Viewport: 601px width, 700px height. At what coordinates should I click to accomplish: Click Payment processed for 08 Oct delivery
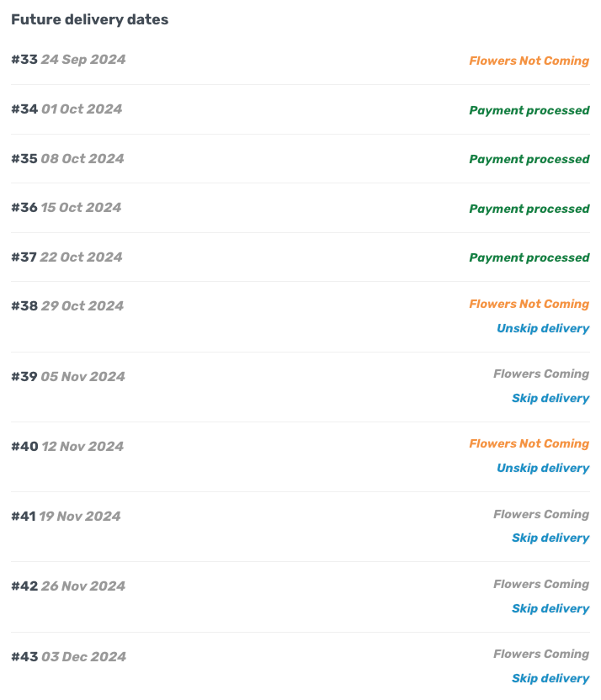point(529,159)
